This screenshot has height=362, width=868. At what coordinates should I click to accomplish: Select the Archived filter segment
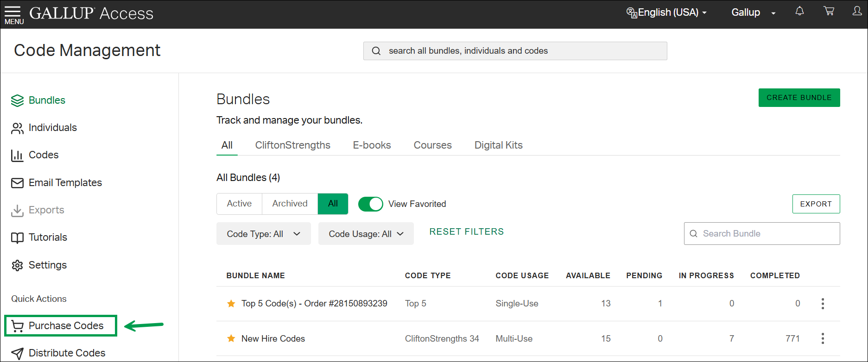pyautogui.click(x=290, y=204)
